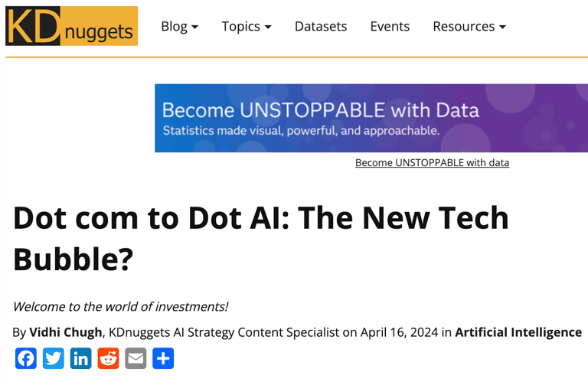
Task: Share article on Twitter
Action: (x=54, y=358)
